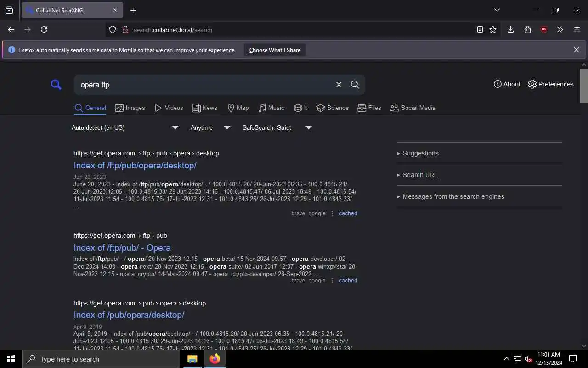
Task: Click the site security padlock icon
Action: coord(124,29)
